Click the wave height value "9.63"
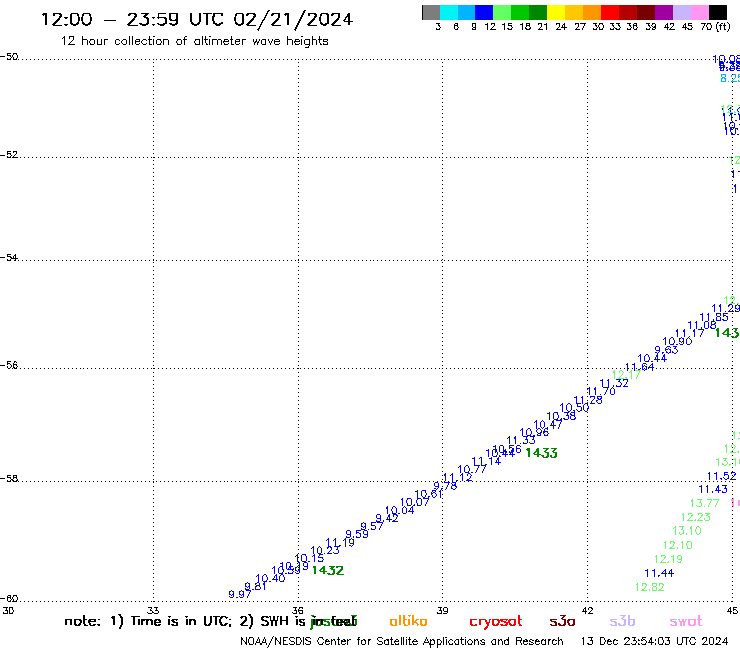This screenshot has height=650, width=740. (x=666, y=350)
